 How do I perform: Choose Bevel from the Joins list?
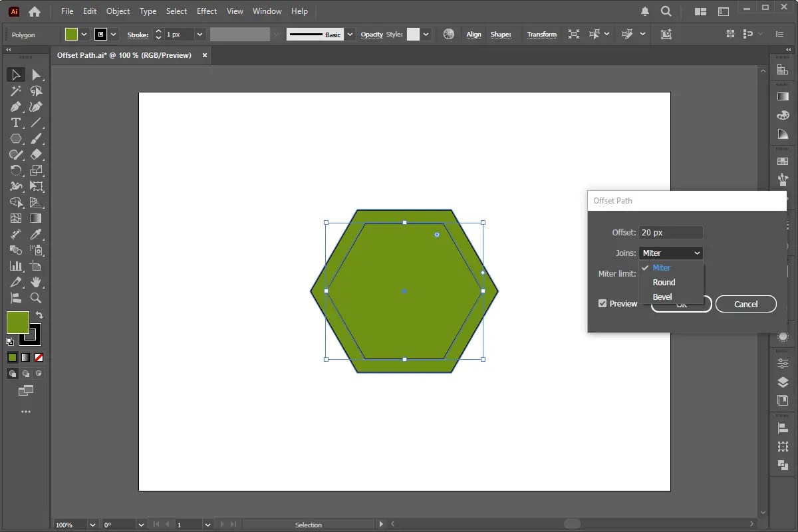coord(671,297)
